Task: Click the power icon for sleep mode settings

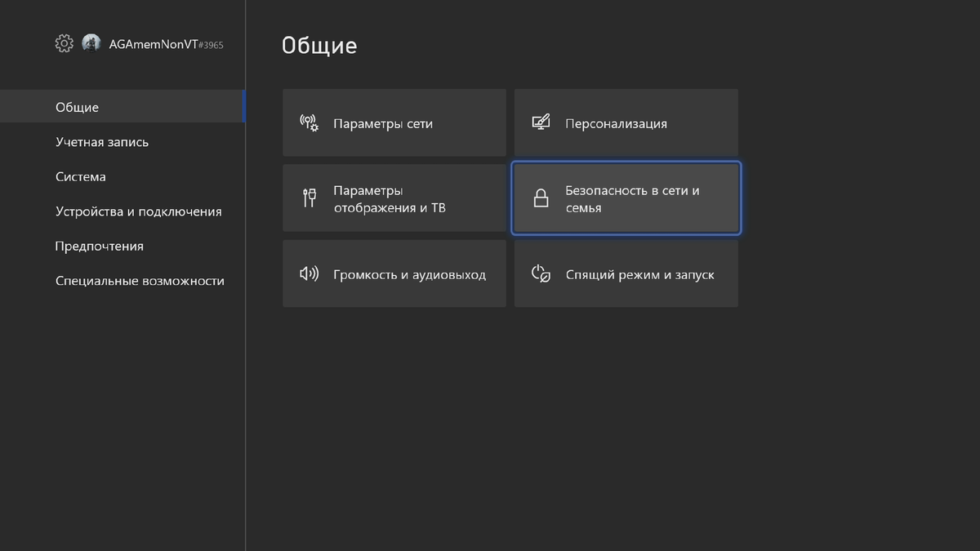Action: 540,273
